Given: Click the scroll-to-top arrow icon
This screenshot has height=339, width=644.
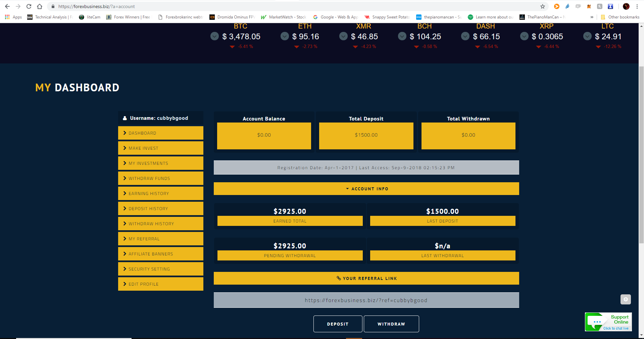Looking at the screenshot, I should click(626, 299).
